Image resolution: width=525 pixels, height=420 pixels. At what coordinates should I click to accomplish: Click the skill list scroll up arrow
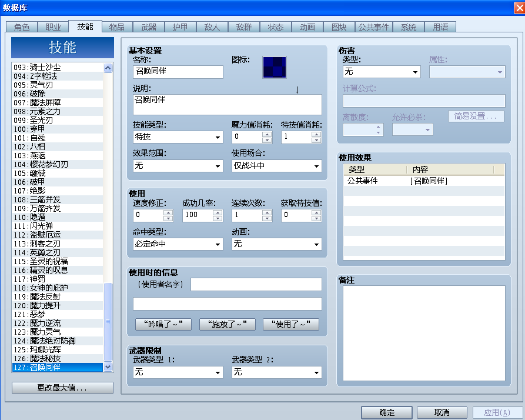click(x=108, y=68)
